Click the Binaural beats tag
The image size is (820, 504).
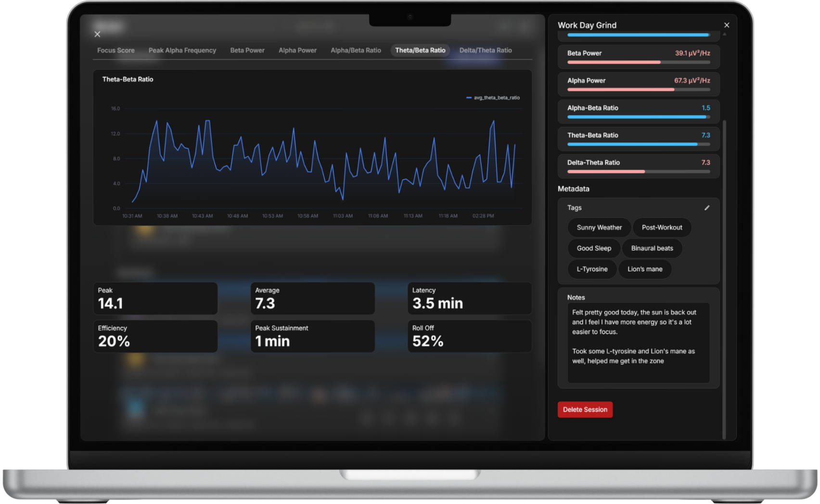point(652,248)
